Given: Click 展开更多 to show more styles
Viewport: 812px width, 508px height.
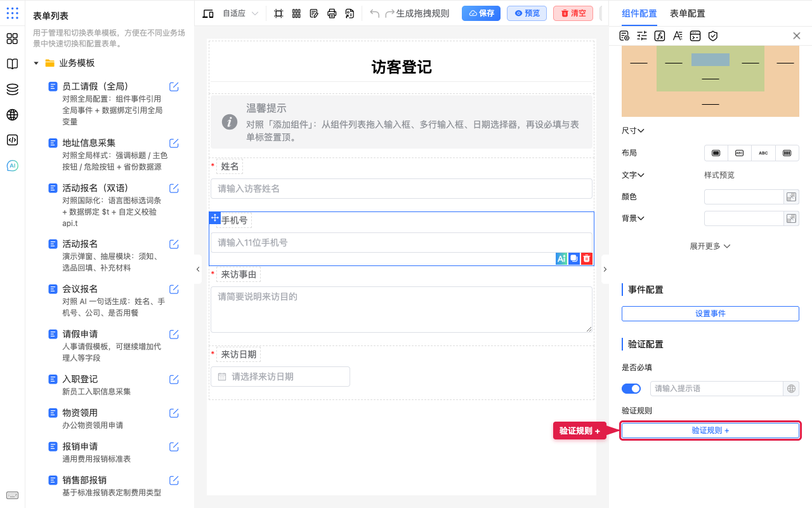Looking at the screenshot, I should click(x=710, y=246).
